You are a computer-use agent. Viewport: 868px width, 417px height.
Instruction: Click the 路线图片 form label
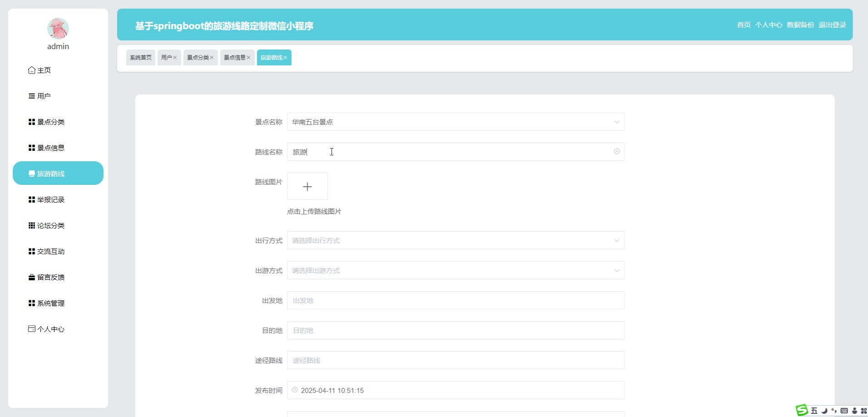click(269, 182)
